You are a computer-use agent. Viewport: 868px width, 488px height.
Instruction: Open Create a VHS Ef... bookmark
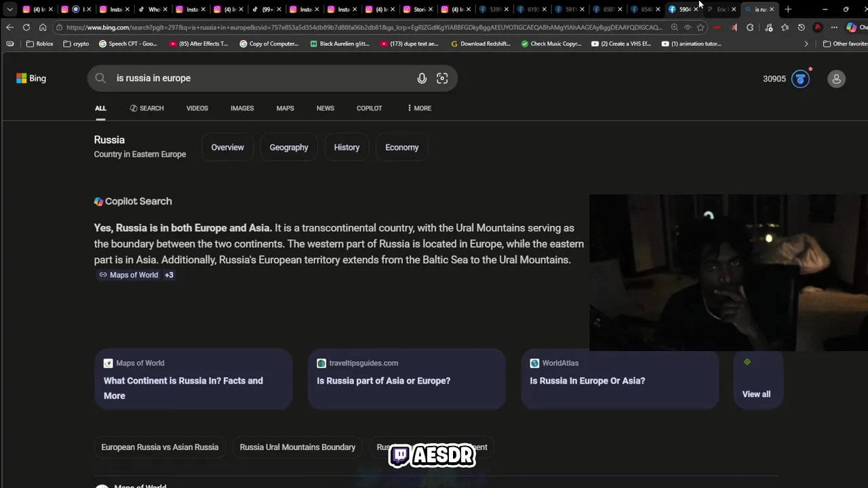(621, 44)
